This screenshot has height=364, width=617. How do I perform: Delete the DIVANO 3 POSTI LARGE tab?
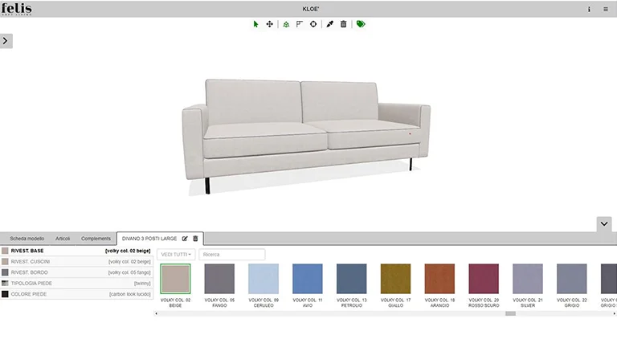pos(195,239)
